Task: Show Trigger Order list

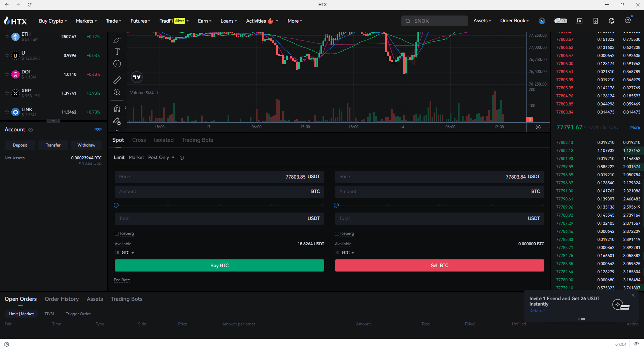Action: pyautogui.click(x=78, y=314)
